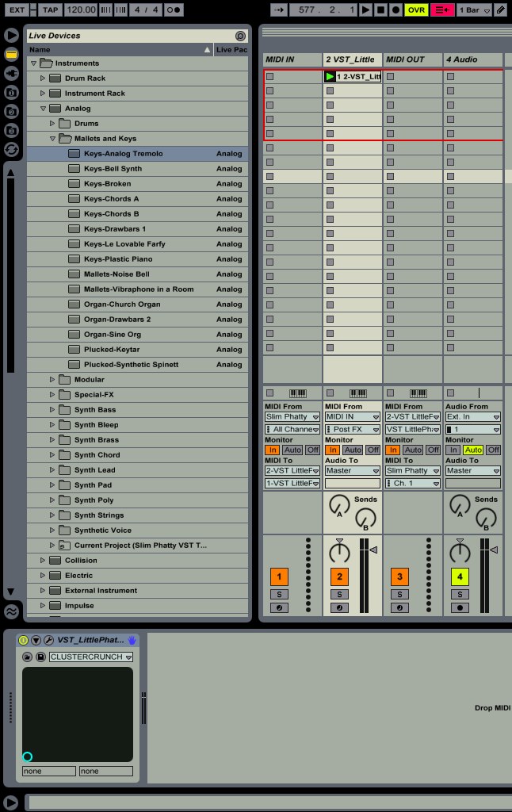The image size is (512, 812).
Task: Toggle the Draw Mode pencil icon
Action: click(500, 10)
